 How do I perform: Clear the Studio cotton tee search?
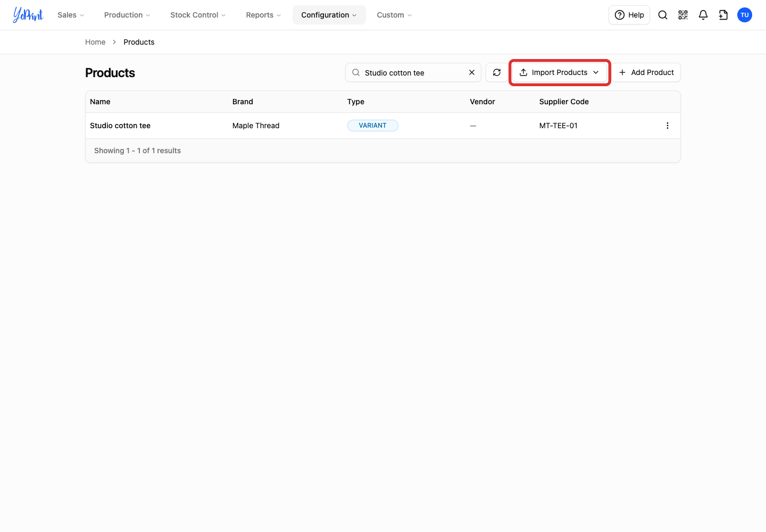click(472, 72)
